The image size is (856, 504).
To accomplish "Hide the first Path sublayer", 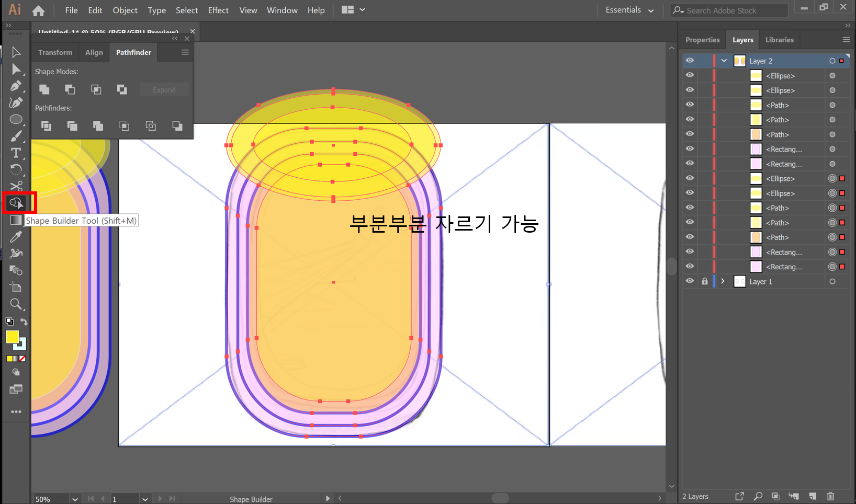I will [690, 105].
